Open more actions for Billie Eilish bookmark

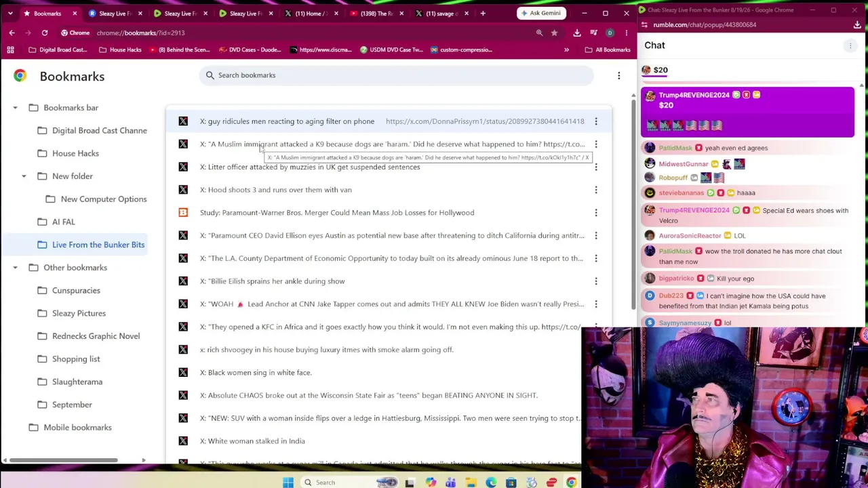(x=596, y=281)
